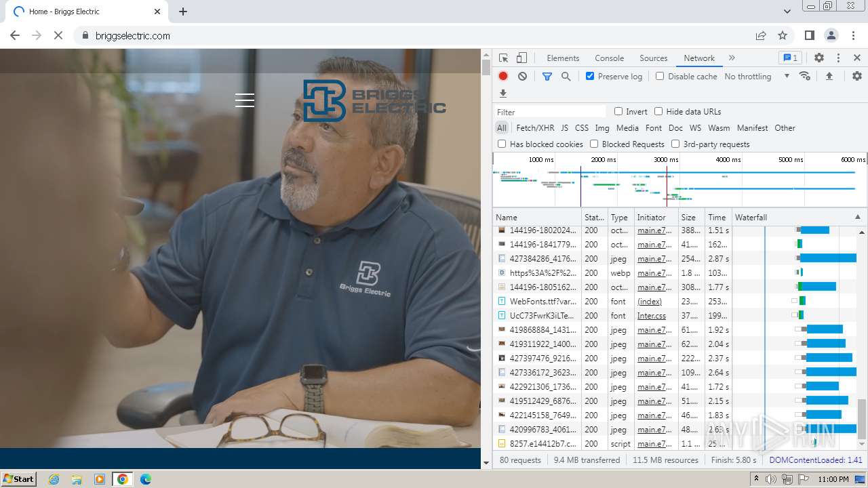Image resolution: width=868 pixels, height=488 pixels.
Task: Open Chrome three-dot menu
Action: 852,36
